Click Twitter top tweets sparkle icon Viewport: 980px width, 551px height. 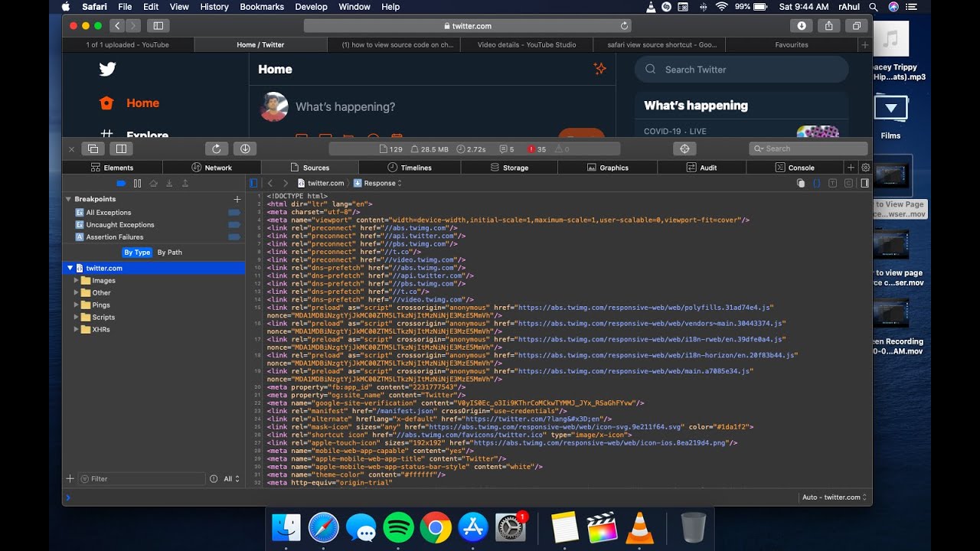(x=600, y=69)
